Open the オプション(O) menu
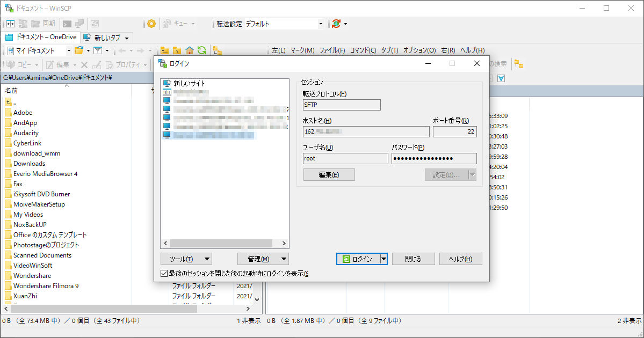Image resolution: width=644 pixels, height=338 pixels. pos(419,50)
